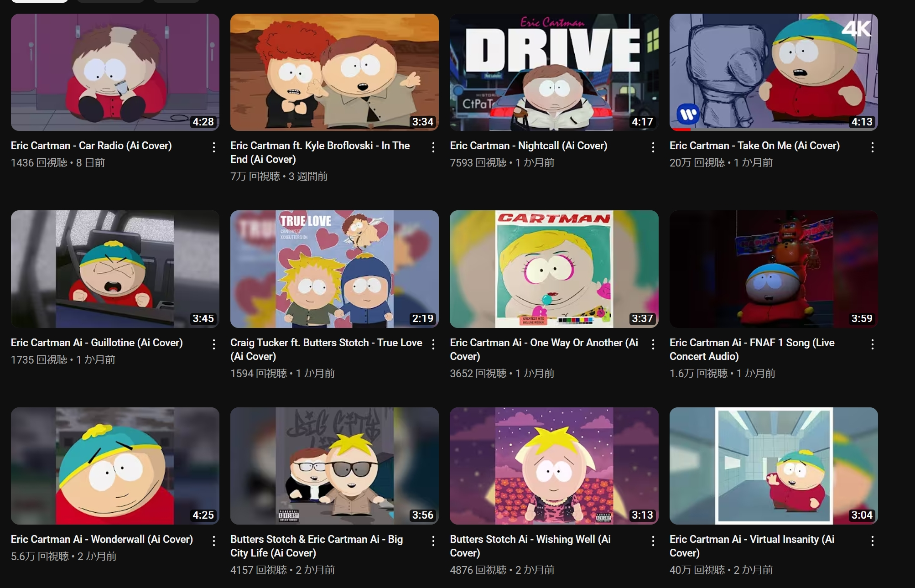Open more options for Big City Life video
Viewport: 915px width, 588px height.
point(433,541)
